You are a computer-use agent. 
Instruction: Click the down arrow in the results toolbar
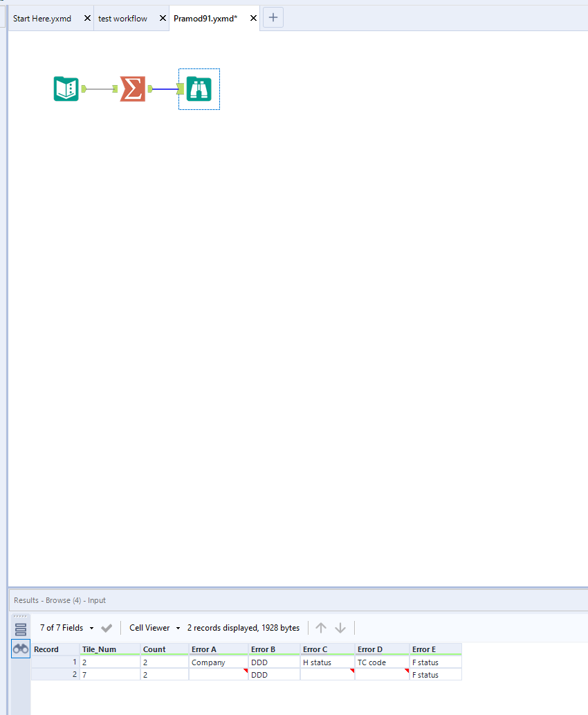point(340,627)
